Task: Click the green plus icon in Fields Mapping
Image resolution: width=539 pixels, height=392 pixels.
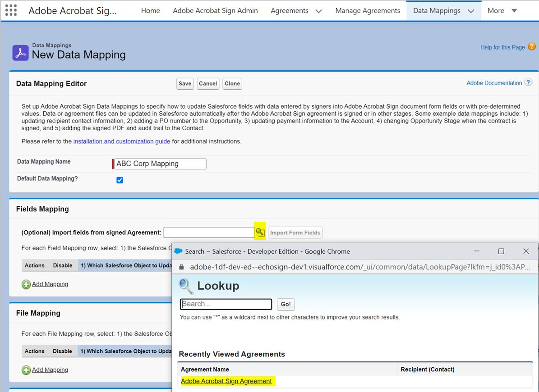Action: point(26,284)
